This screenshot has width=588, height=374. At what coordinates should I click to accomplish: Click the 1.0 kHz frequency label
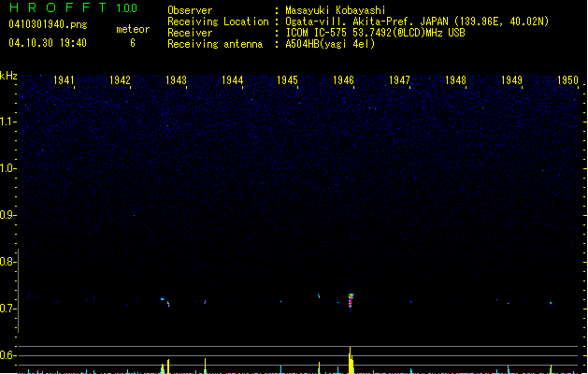point(7,168)
